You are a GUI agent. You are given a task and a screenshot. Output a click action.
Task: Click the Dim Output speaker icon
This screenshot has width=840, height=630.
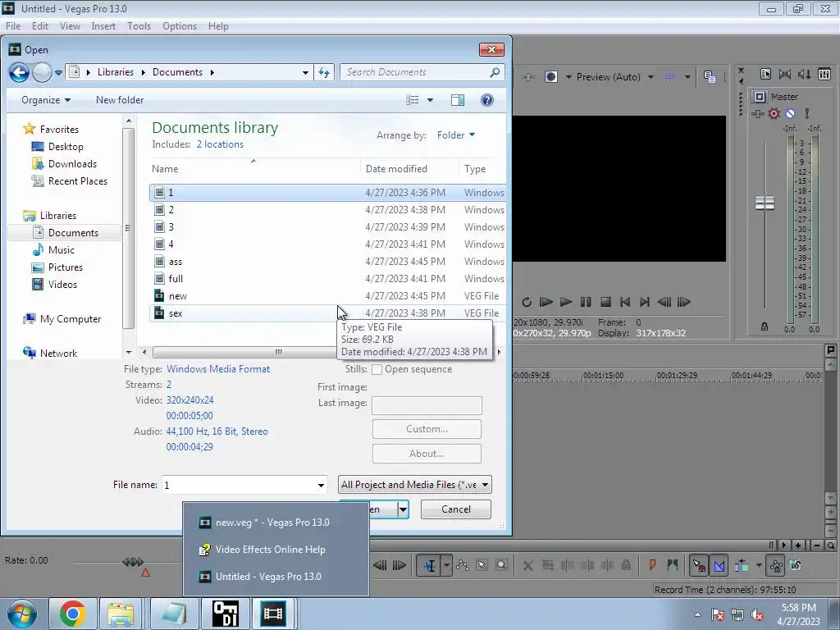804,74
